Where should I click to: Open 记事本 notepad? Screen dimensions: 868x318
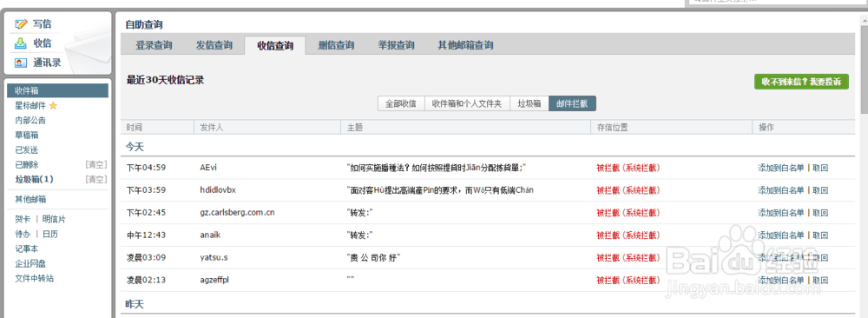point(27,249)
